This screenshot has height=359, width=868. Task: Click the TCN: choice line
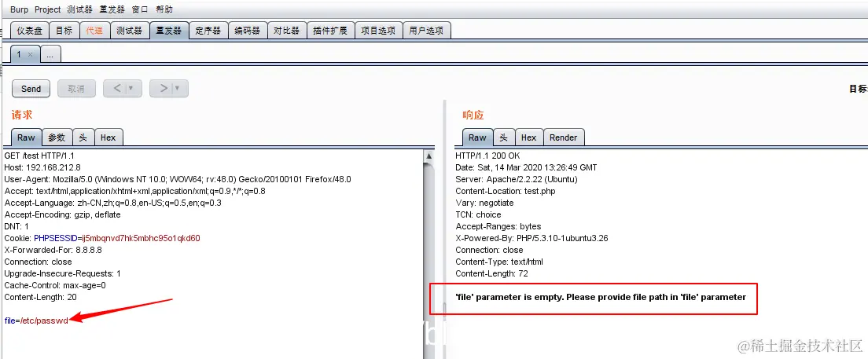478,214
